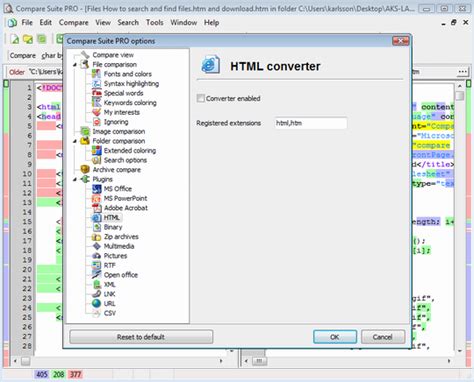Select the LNK plugin icon
Screen dimensions: 474x382
pos(96,294)
